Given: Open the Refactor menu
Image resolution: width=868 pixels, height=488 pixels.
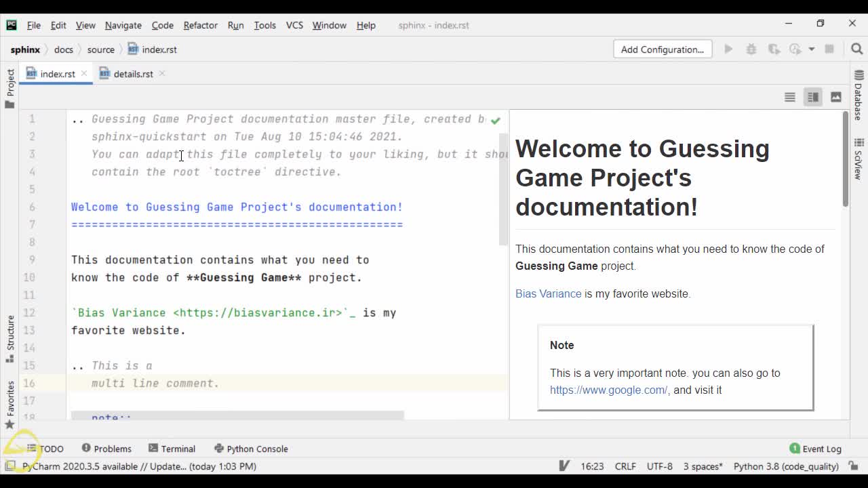Looking at the screenshot, I should [x=200, y=25].
